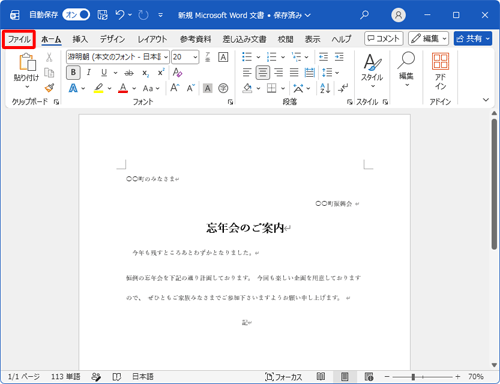The height and width of the screenshot is (384, 500).
Task: Open line spacing options
Action: 330,72
